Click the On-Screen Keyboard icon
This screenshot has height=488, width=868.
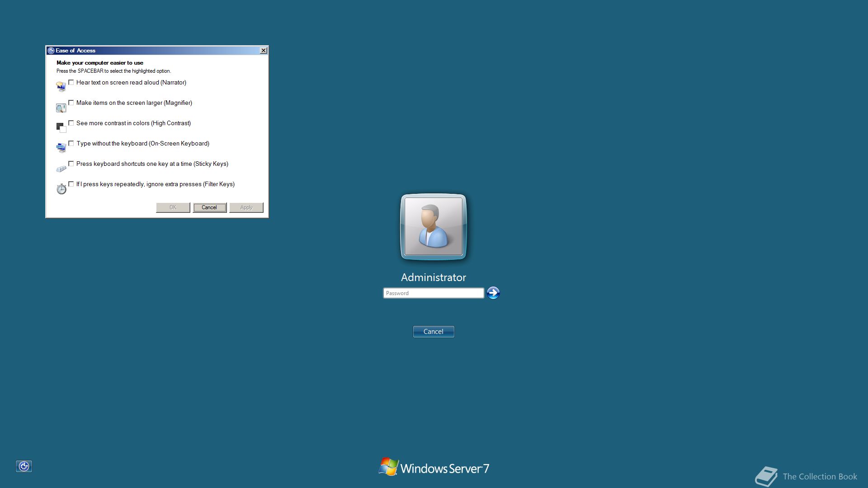(61, 148)
